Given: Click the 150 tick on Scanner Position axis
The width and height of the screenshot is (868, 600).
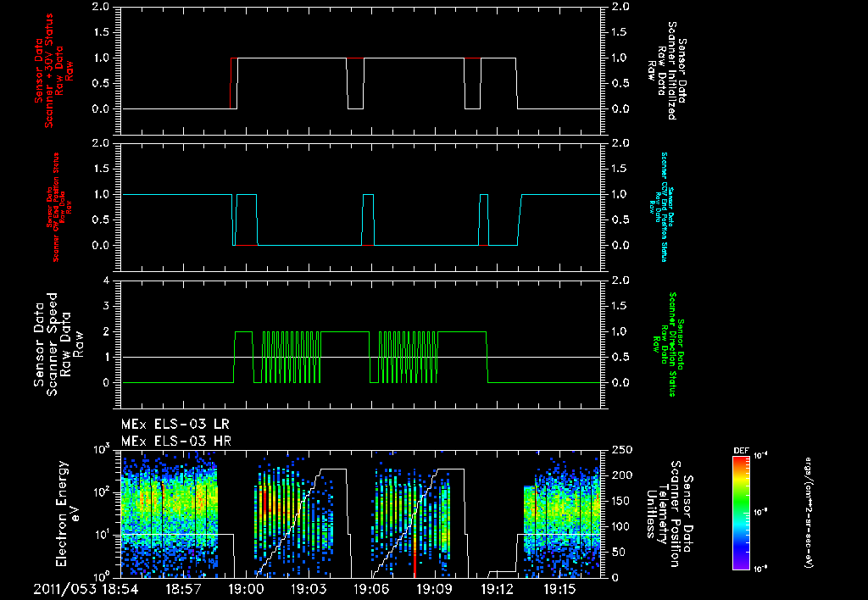Looking at the screenshot, I should [x=621, y=501].
